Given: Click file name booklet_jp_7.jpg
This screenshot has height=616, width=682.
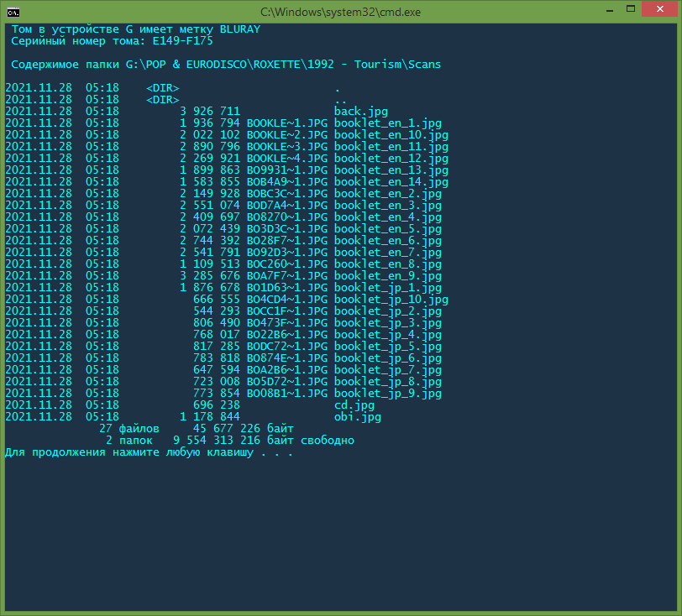Looking at the screenshot, I should pyautogui.click(x=387, y=370).
